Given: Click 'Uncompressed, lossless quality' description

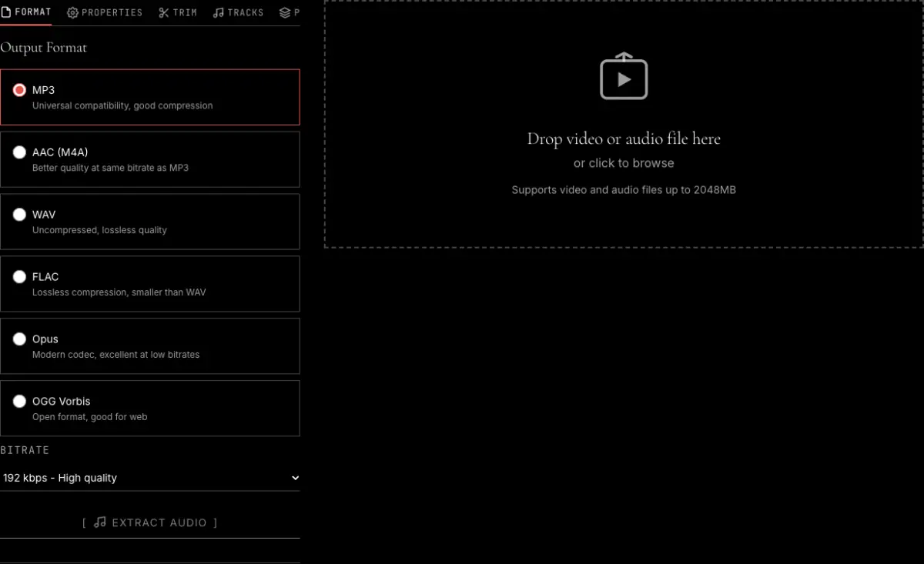Looking at the screenshot, I should pyautogui.click(x=99, y=230).
